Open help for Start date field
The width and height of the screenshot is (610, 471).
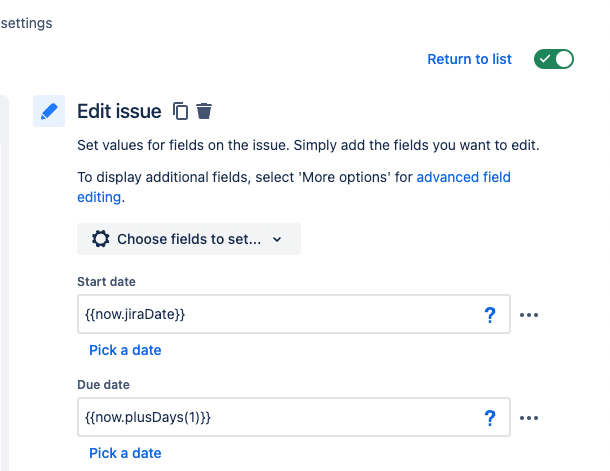[490, 315]
